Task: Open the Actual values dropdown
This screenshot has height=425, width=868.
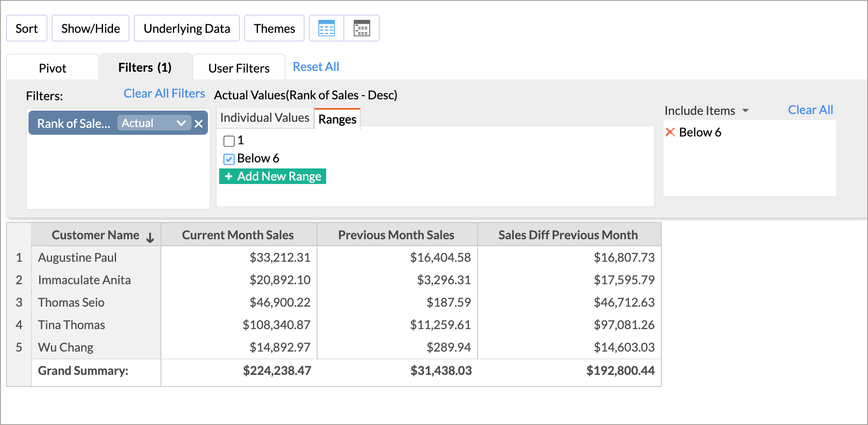Action: (x=181, y=123)
